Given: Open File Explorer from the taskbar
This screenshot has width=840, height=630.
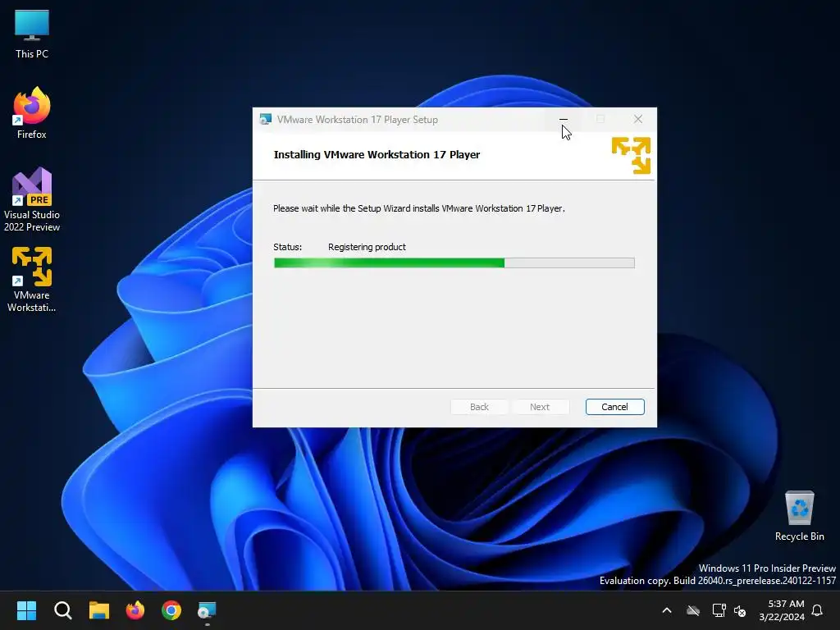Looking at the screenshot, I should point(99,610).
